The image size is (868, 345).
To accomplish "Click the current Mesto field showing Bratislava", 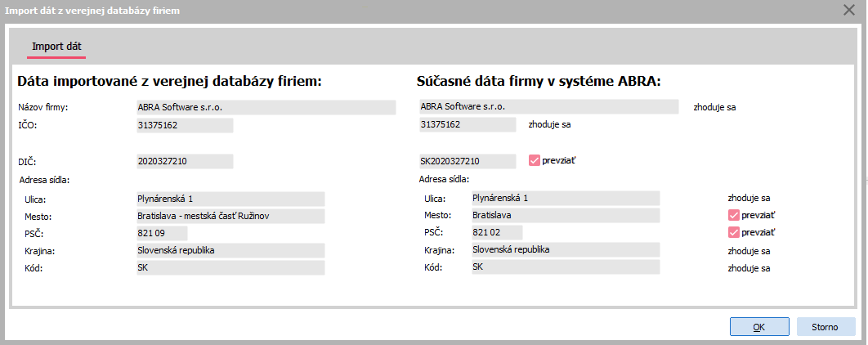I will tap(565, 215).
